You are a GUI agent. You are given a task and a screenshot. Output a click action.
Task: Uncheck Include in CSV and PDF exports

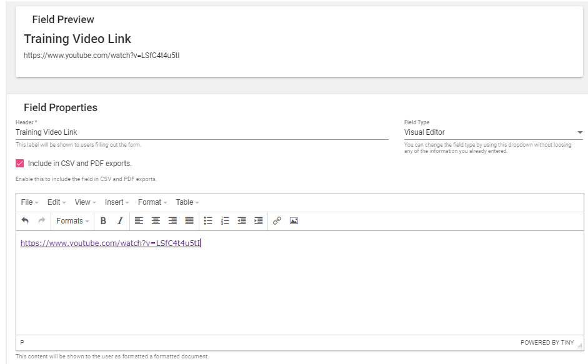point(20,164)
